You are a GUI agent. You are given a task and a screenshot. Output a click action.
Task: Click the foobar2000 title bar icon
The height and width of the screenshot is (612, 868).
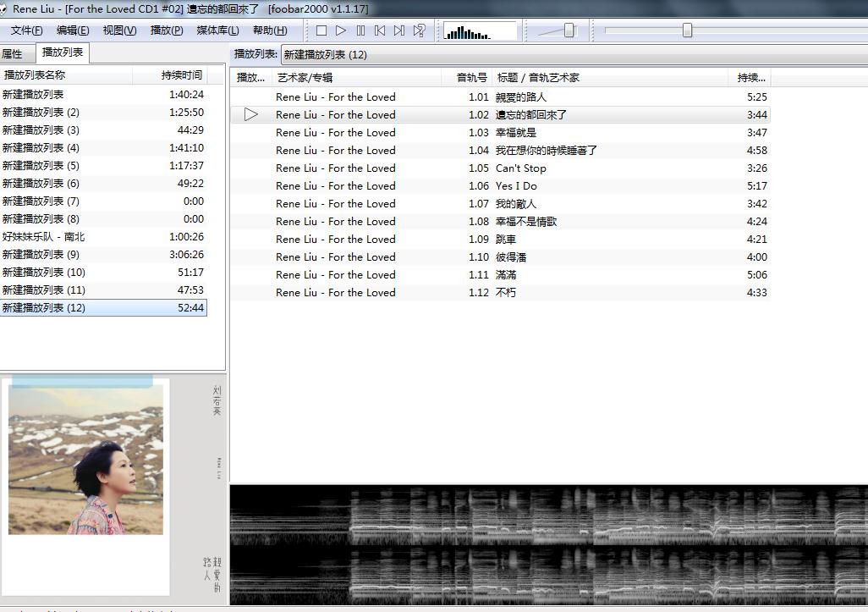point(3,8)
